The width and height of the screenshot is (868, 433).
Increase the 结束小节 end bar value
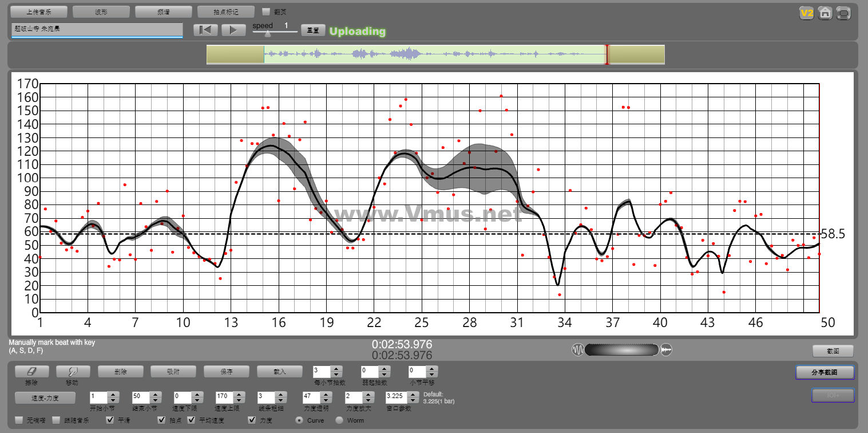(154, 394)
